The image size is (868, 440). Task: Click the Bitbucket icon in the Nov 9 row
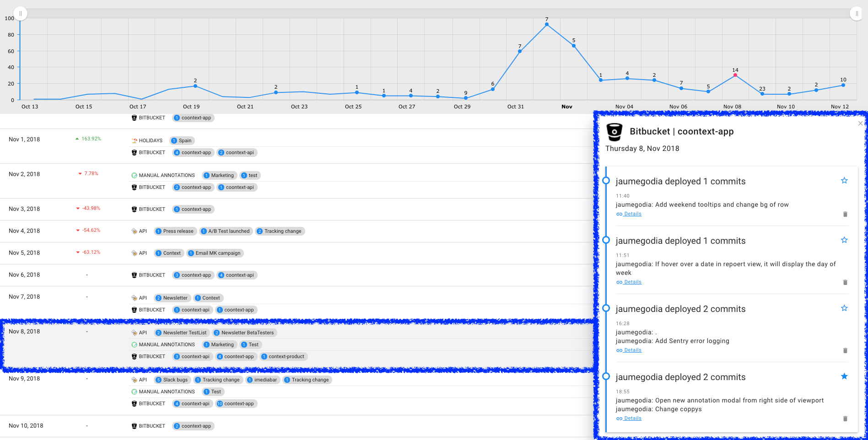pos(134,403)
